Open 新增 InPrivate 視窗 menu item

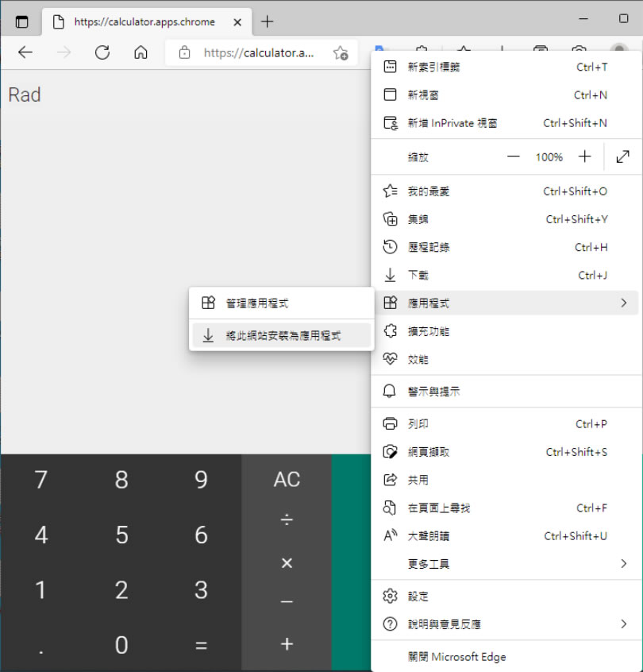(x=505, y=123)
